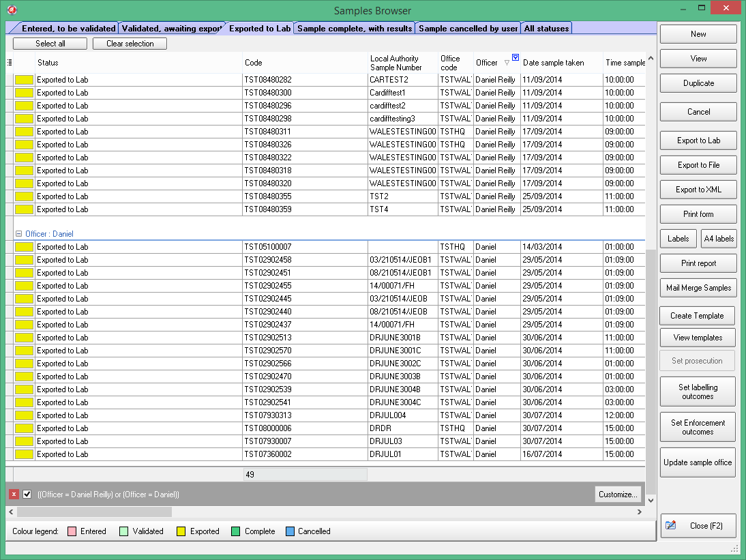Click the Exported yellow legend swatch
746x560 pixels.
pos(181,531)
